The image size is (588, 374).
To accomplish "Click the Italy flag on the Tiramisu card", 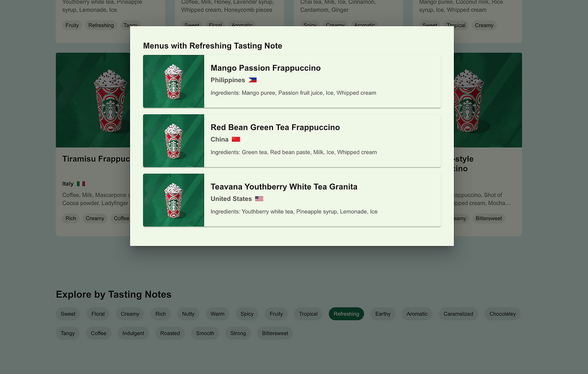I will click(81, 184).
